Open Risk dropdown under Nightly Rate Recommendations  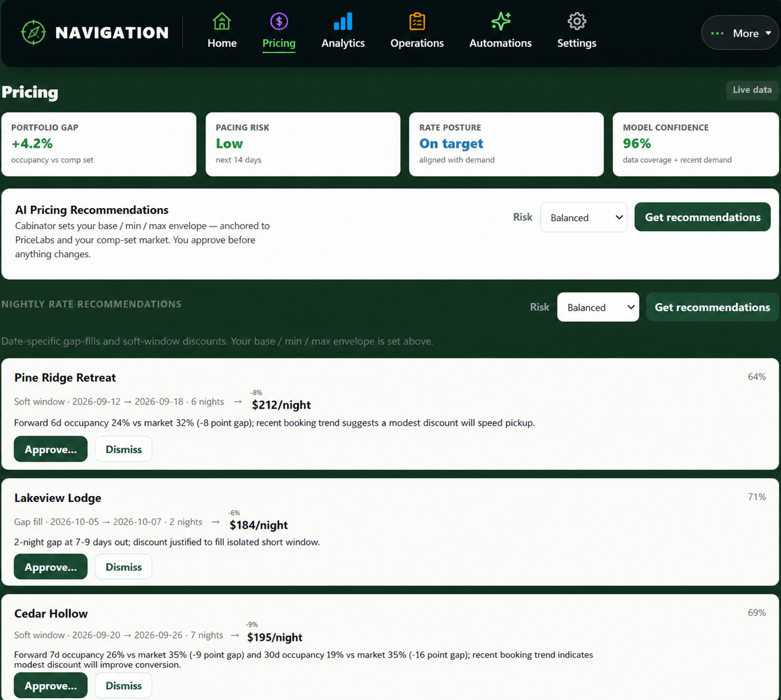(x=598, y=307)
